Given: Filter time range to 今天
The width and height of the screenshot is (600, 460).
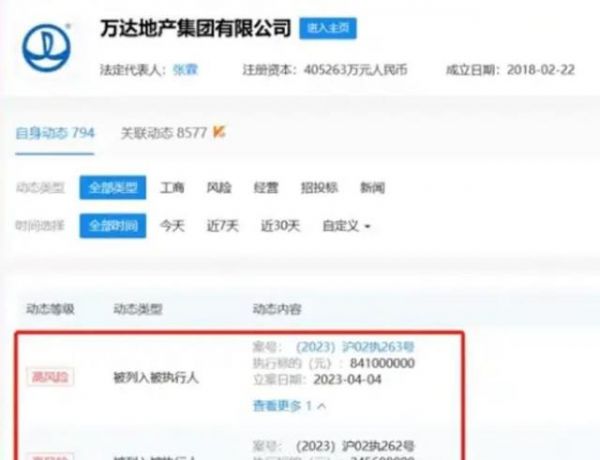Looking at the screenshot, I should [172, 226].
